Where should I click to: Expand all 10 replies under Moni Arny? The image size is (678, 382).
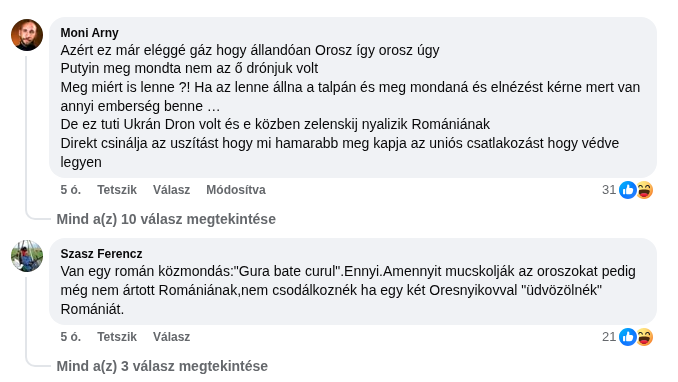pos(166,219)
